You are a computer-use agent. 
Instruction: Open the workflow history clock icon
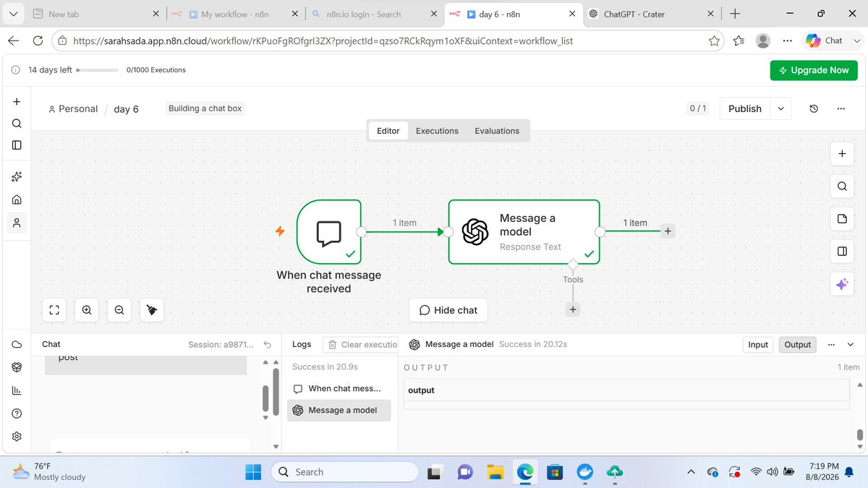[814, 108]
